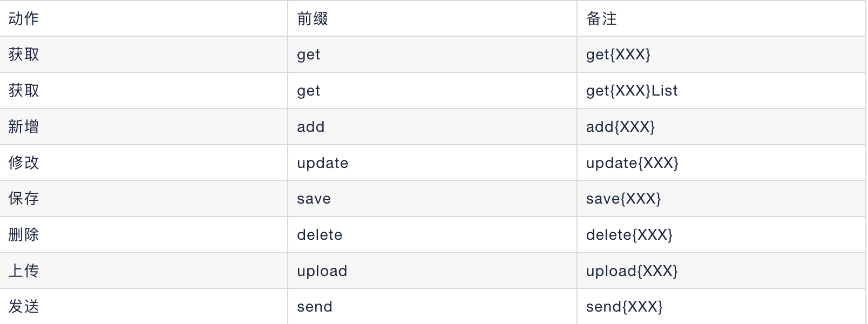Select the save prefix cell

point(314,199)
